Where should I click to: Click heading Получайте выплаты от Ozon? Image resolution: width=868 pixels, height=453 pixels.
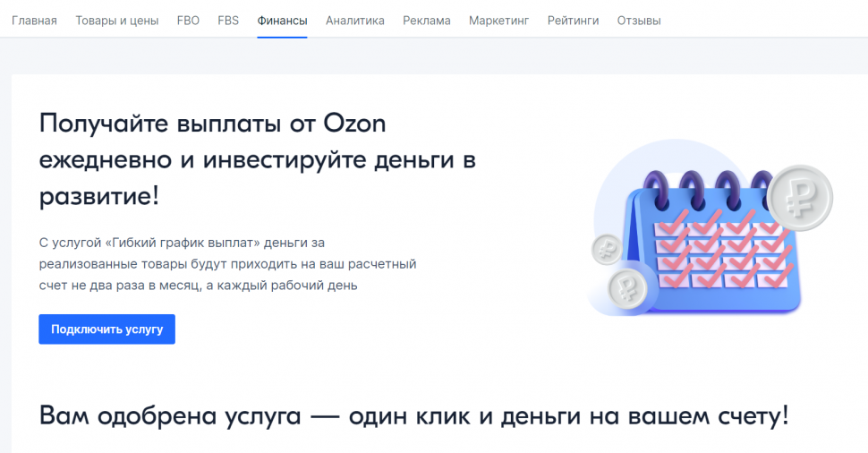coord(258,159)
